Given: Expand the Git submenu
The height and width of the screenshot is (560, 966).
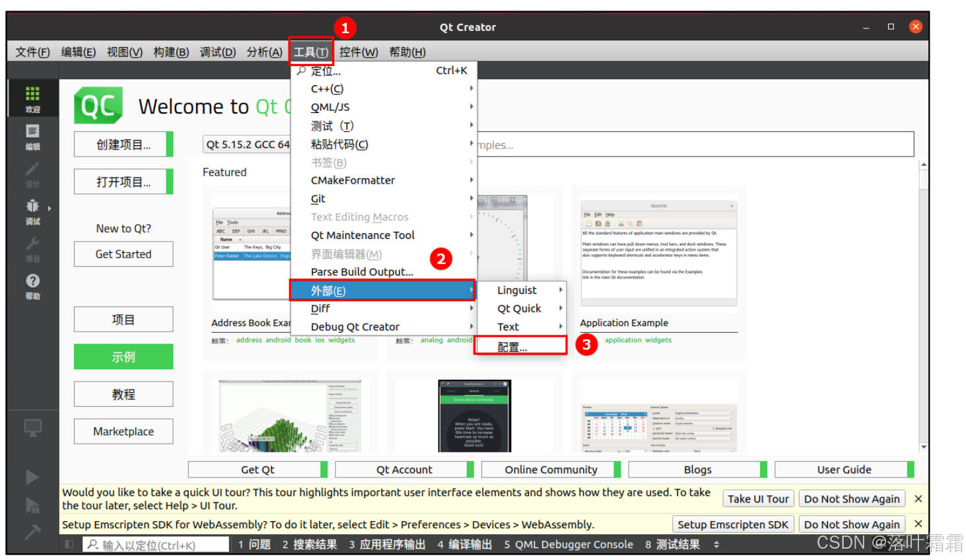Looking at the screenshot, I should pos(384,199).
